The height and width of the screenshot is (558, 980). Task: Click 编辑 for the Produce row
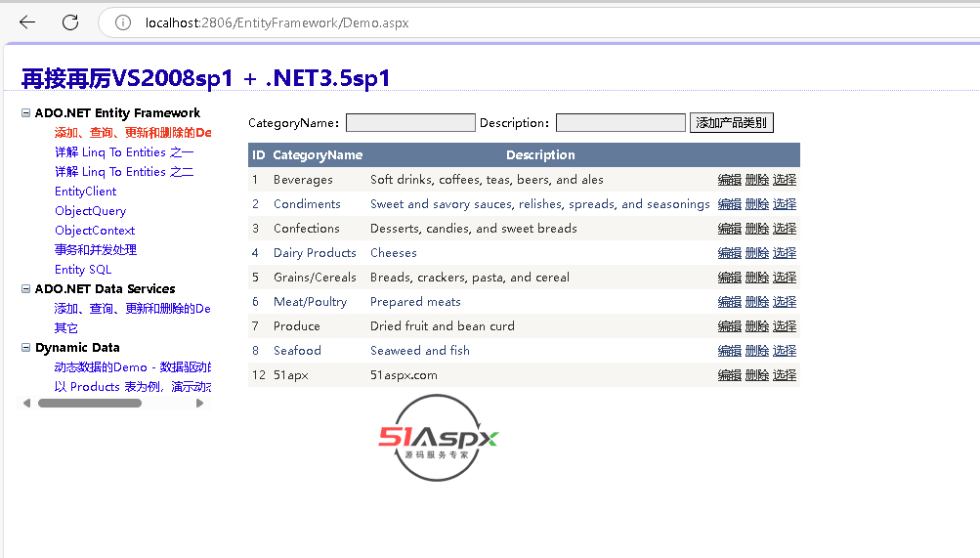729,326
